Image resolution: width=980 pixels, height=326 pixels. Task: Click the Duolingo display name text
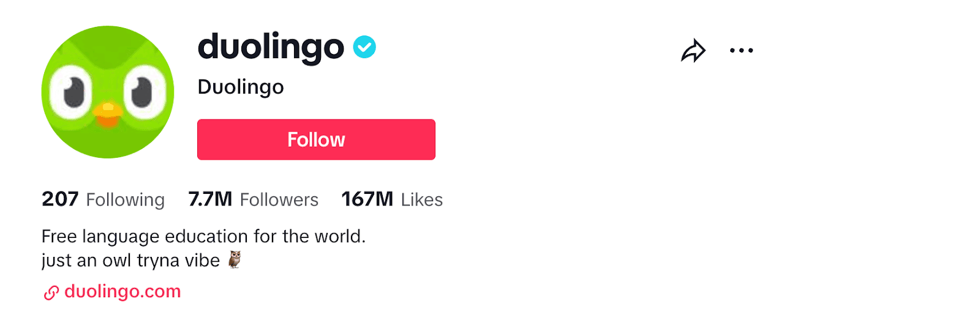pyautogui.click(x=241, y=87)
